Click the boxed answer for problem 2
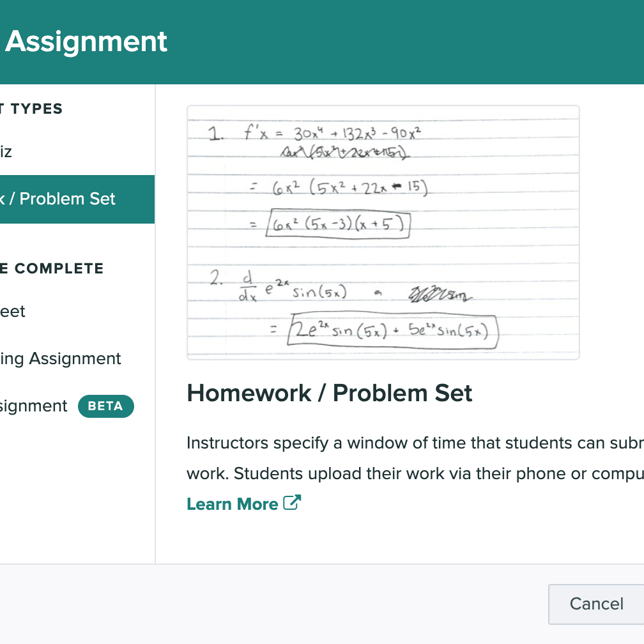The image size is (644, 644). pos(393,330)
